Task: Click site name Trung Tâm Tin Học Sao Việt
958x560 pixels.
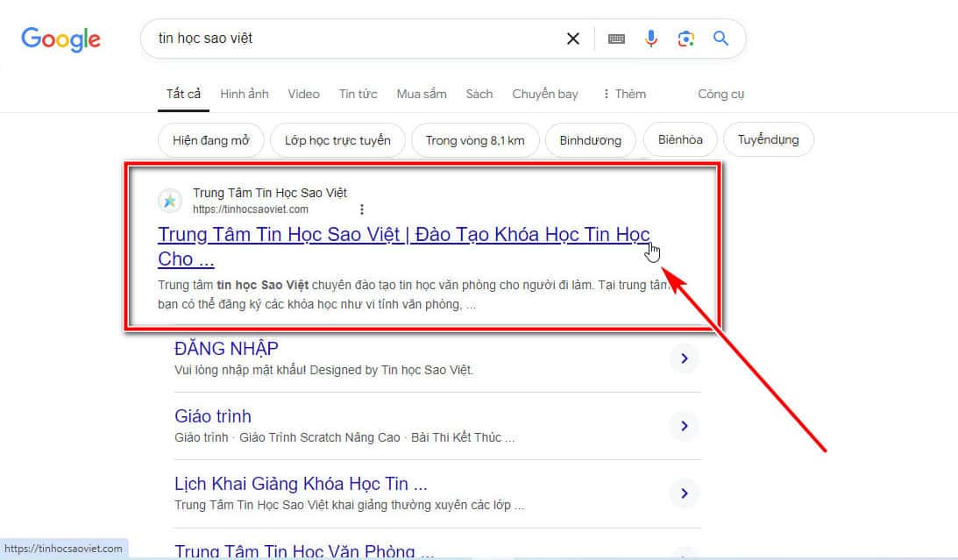Action: pyautogui.click(x=270, y=193)
